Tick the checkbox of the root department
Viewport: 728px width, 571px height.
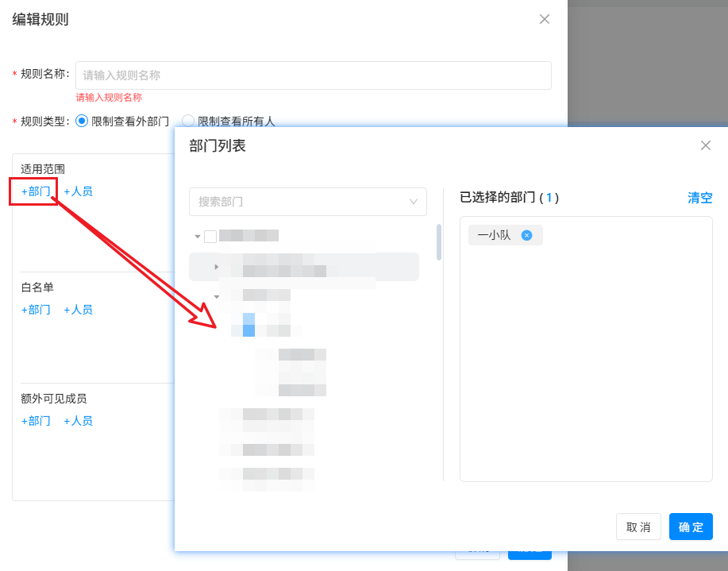[210, 236]
